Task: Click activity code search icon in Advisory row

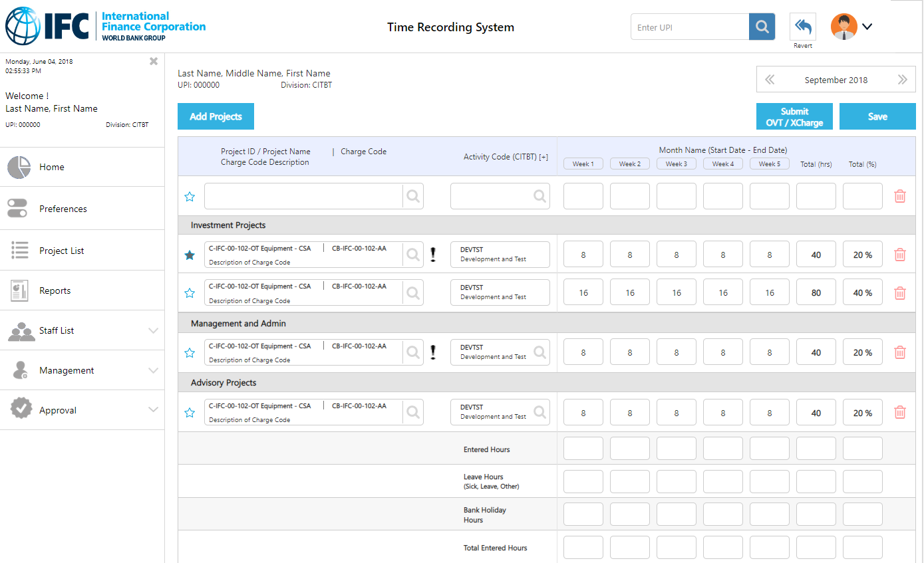Action: click(x=539, y=411)
